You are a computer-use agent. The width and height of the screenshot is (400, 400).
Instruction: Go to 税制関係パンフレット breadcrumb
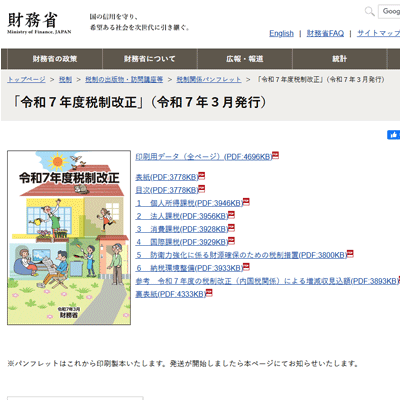(x=209, y=79)
